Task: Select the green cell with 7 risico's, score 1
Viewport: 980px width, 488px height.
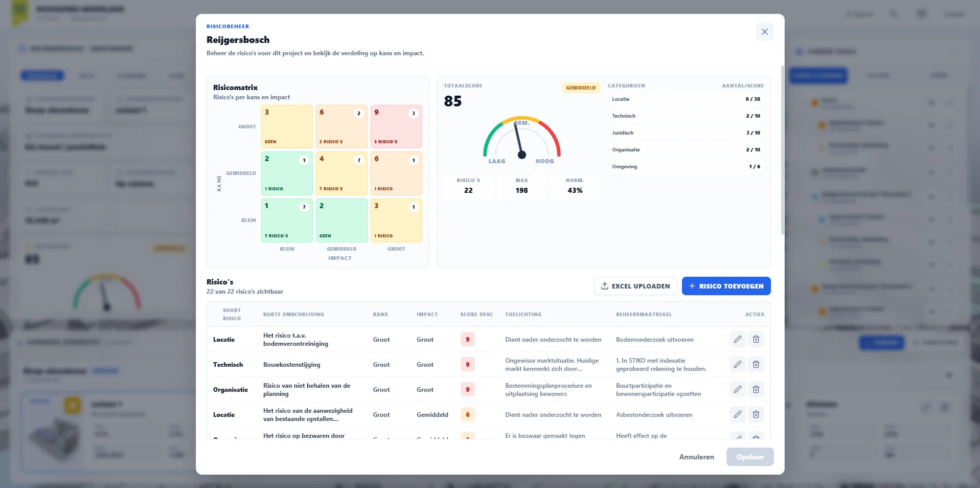Action: tap(287, 220)
